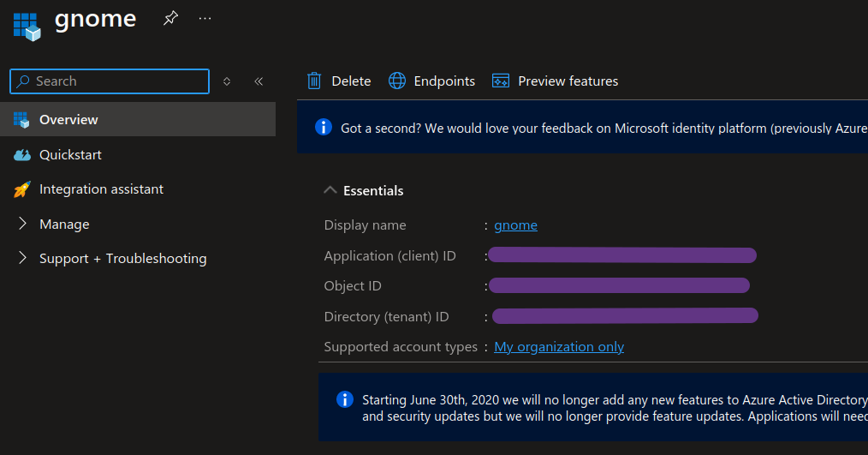Click the Delete trash icon
The image size is (868, 455).
(x=314, y=81)
